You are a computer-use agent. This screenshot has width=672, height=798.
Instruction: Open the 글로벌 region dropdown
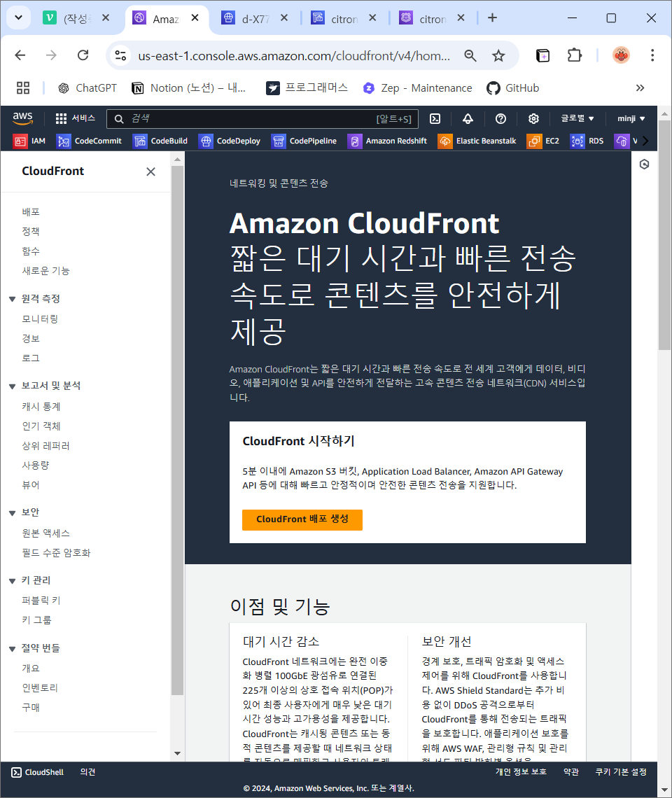click(x=577, y=118)
